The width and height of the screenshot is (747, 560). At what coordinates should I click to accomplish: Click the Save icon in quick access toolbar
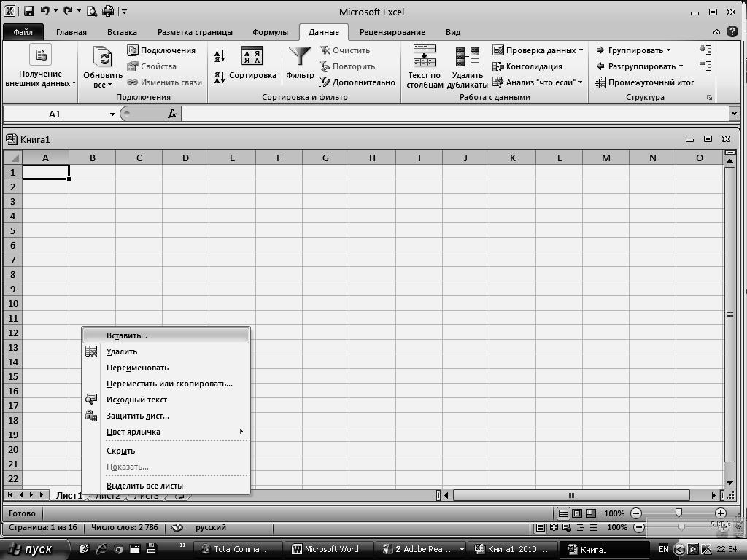pos(29,11)
